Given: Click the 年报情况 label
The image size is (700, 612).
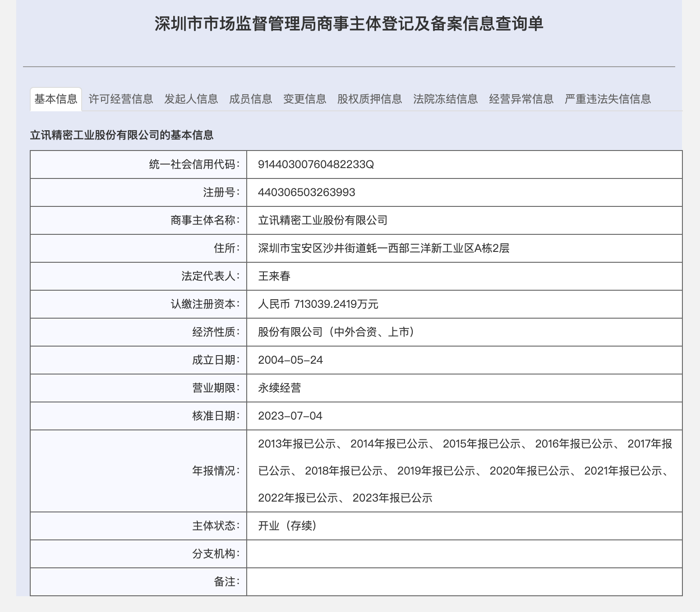Looking at the screenshot, I should (x=216, y=471).
